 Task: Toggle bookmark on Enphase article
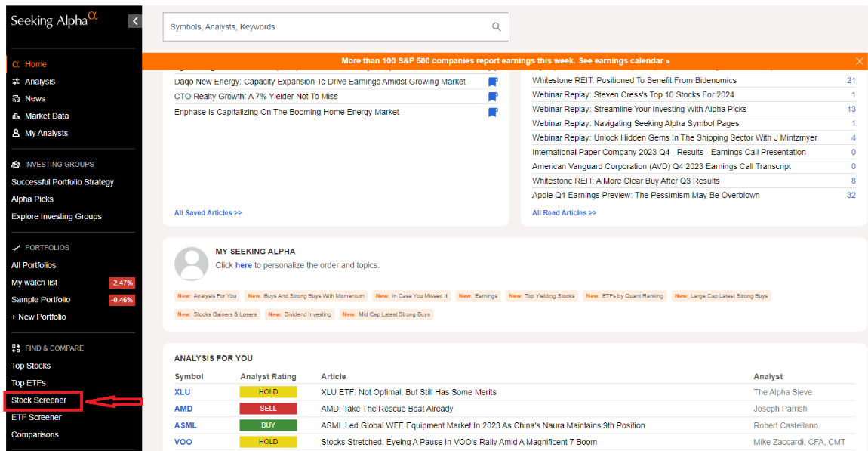click(x=493, y=113)
